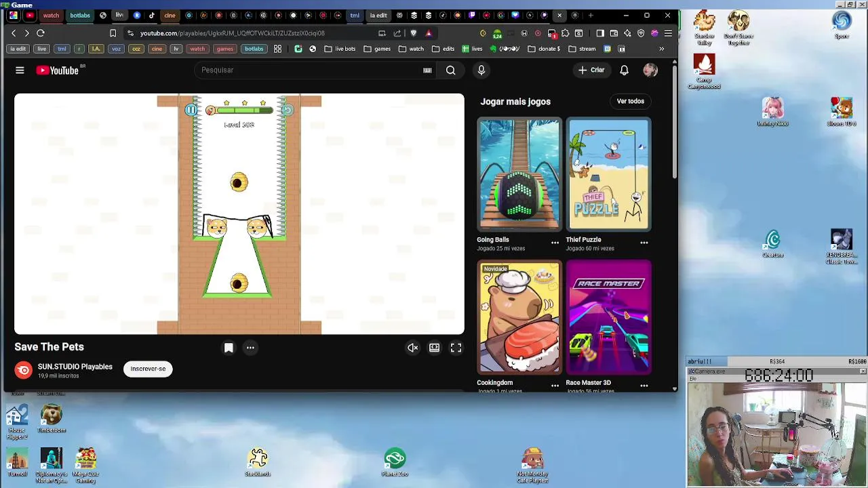Open a new tab with the plus button
868x488 pixels.
point(591,15)
